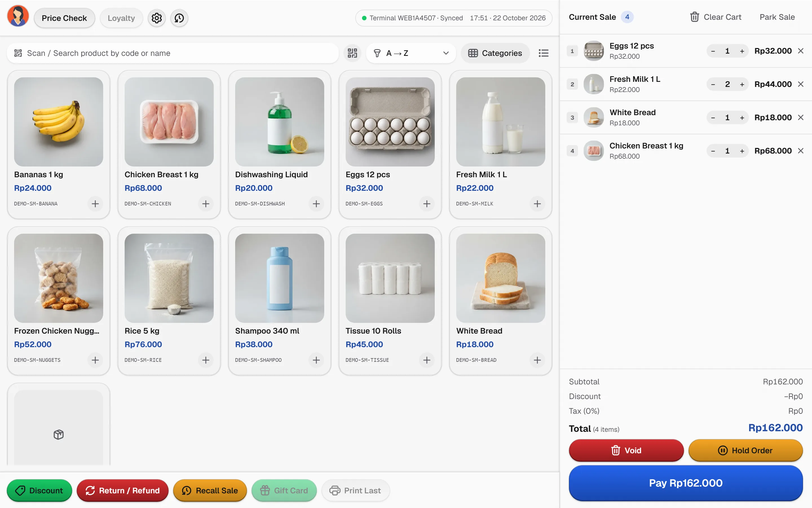Image resolution: width=812 pixels, height=508 pixels.
Task: Remove Chicken Breast 1 kg from cart
Action: click(x=801, y=150)
